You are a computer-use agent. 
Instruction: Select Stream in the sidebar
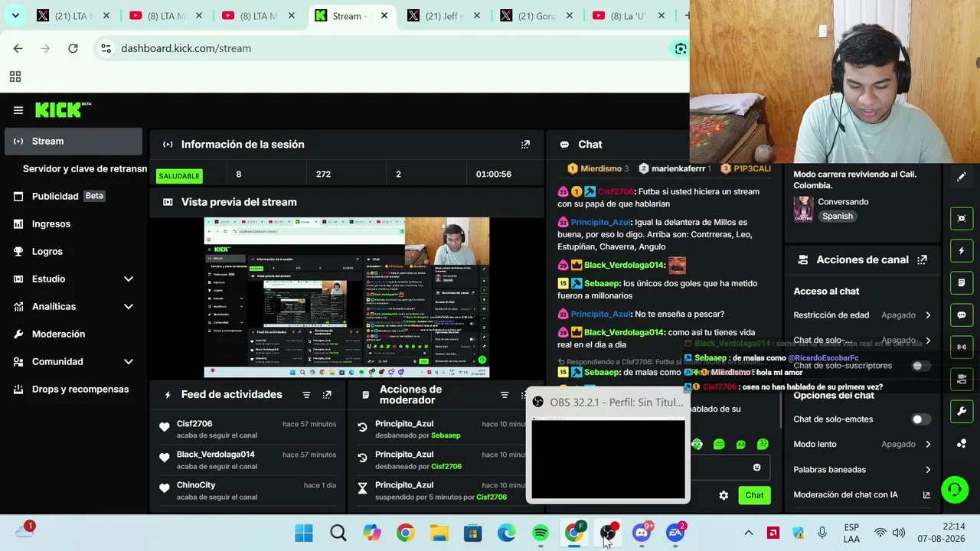[73, 142]
